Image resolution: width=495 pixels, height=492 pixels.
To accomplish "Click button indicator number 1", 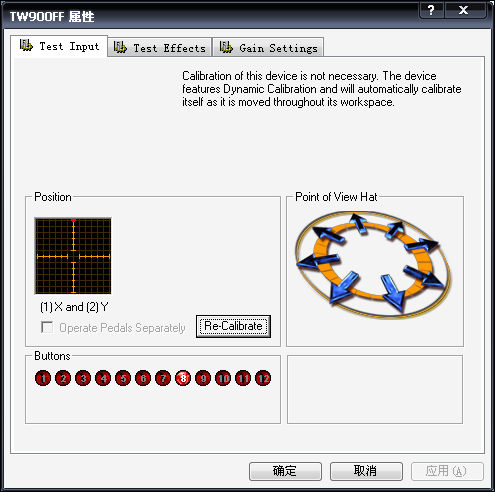I will 43,378.
